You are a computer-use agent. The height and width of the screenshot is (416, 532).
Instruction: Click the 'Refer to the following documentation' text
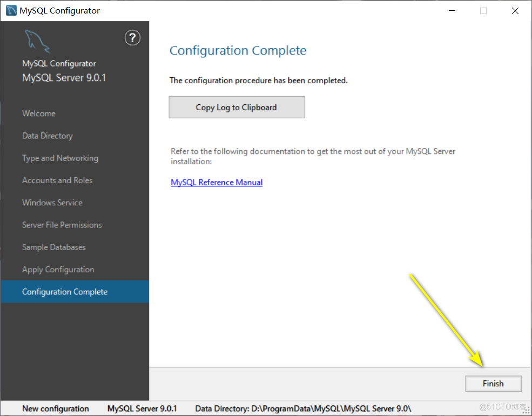pos(313,156)
